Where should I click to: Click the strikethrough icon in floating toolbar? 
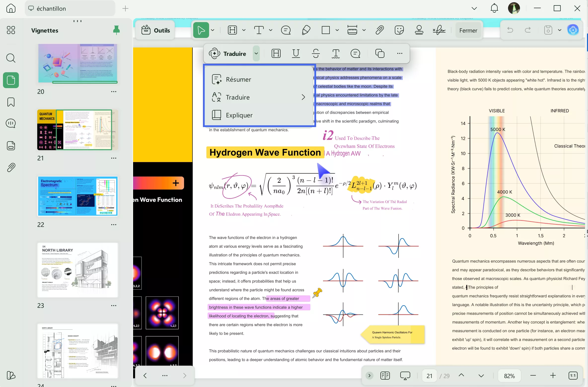[x=316, y=53]
